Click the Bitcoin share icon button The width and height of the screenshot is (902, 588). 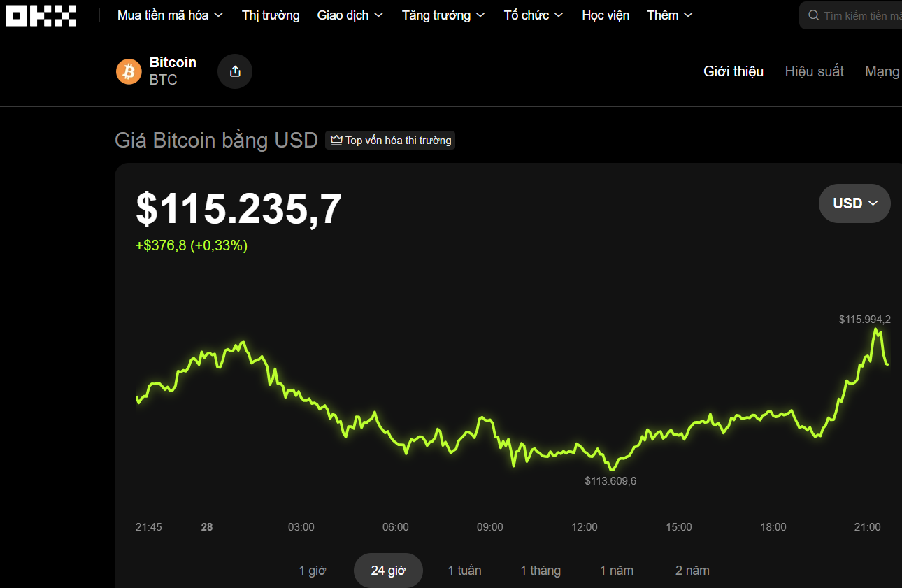click(x=235, y=71)
